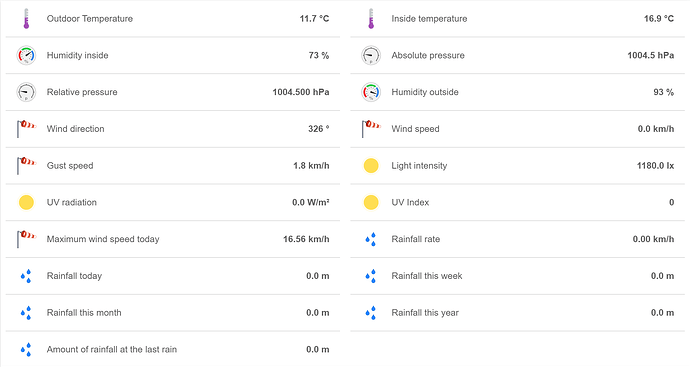
Task: Open the Maximum wind speed today label
Action: point(103,239)
